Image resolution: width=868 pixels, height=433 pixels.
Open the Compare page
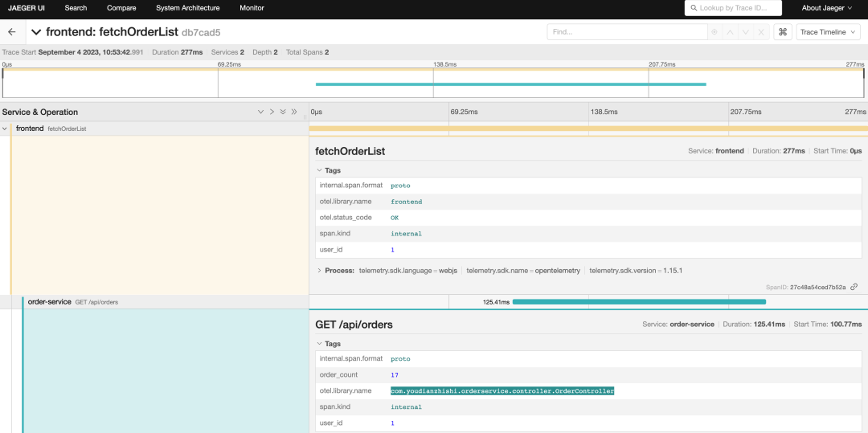(121, 8)
